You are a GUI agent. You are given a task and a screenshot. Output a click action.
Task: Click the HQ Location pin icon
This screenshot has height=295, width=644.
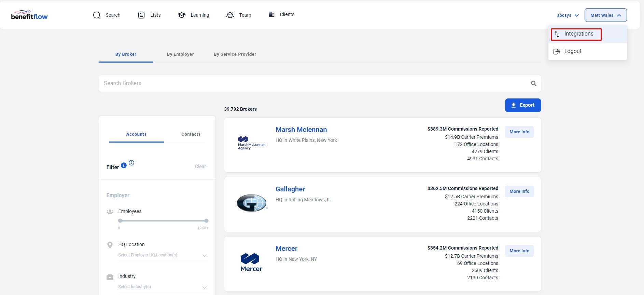click(110, 245)
